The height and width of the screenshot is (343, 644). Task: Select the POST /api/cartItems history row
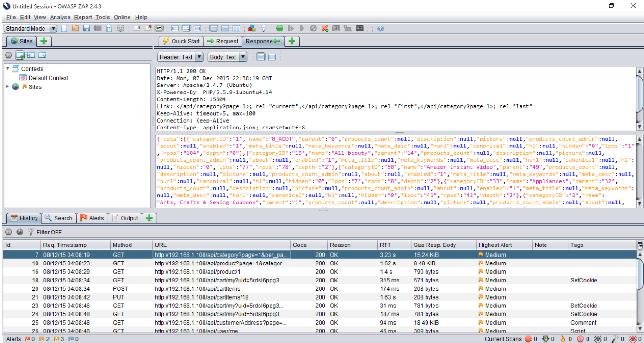click(x=320, y=289)
